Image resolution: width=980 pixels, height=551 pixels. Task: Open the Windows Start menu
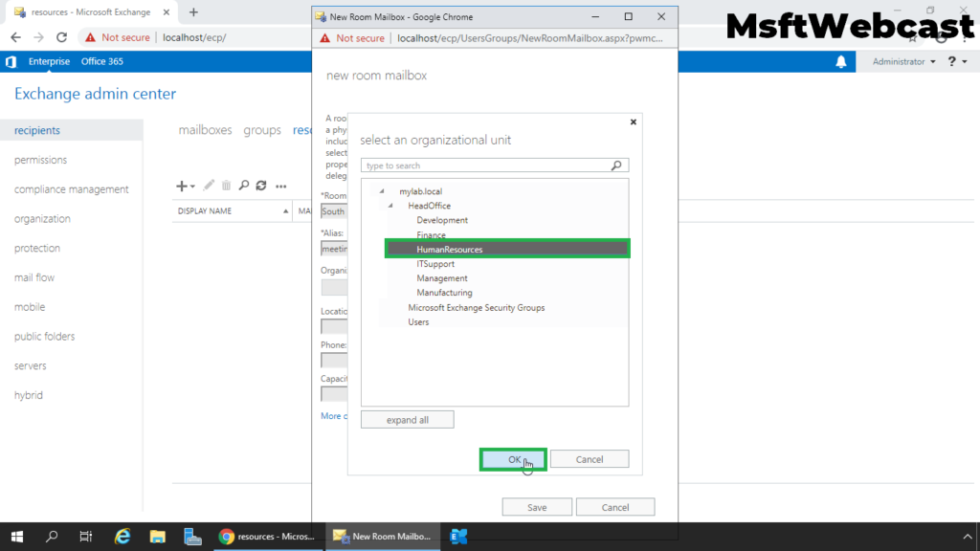(x=17, y=537)
